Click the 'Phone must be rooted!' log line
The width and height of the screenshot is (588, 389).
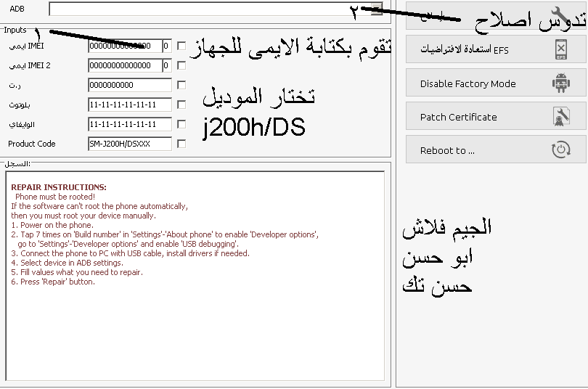pos(55,197)
